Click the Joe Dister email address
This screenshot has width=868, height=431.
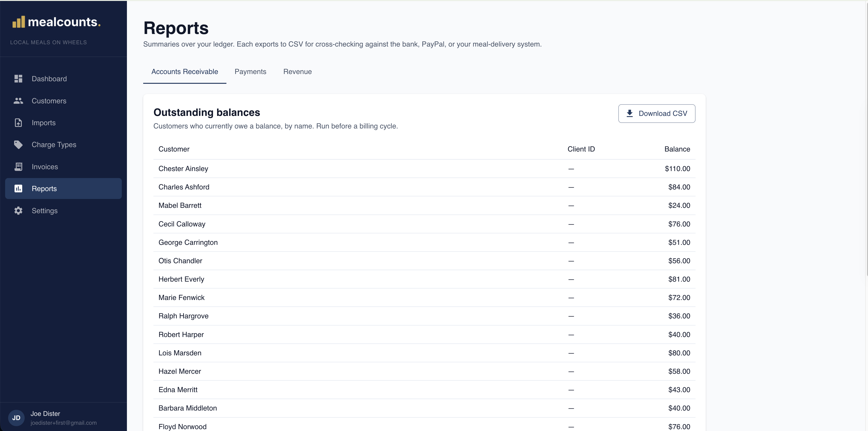[64, 423]
